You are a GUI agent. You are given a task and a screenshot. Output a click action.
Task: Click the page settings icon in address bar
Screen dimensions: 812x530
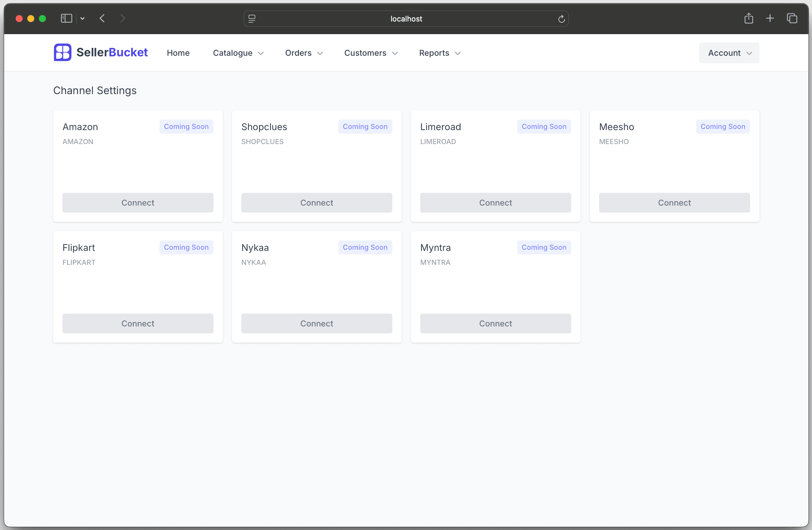[252, 19]
